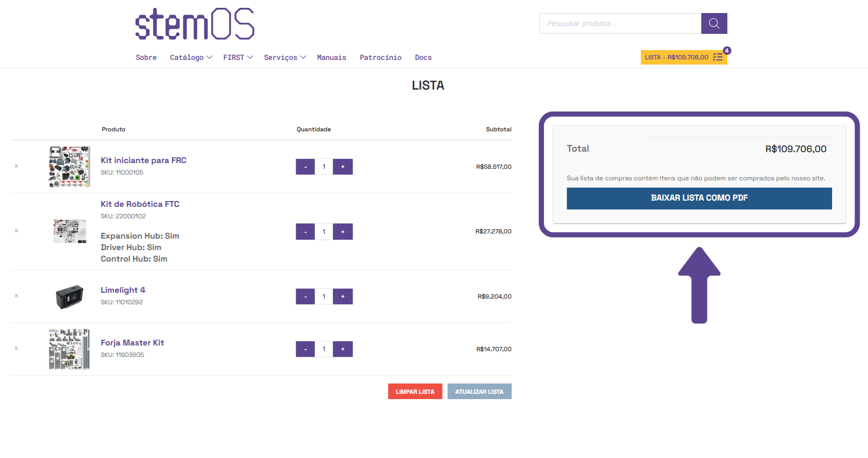Screen dimensions: 868x458
Task: Open the Limelight 4 product thumbnail
Action: (x=69, y=296)
